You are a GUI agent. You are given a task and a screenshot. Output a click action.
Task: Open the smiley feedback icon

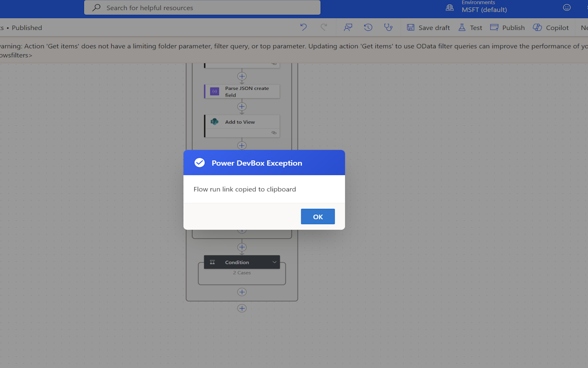[567, 7]
